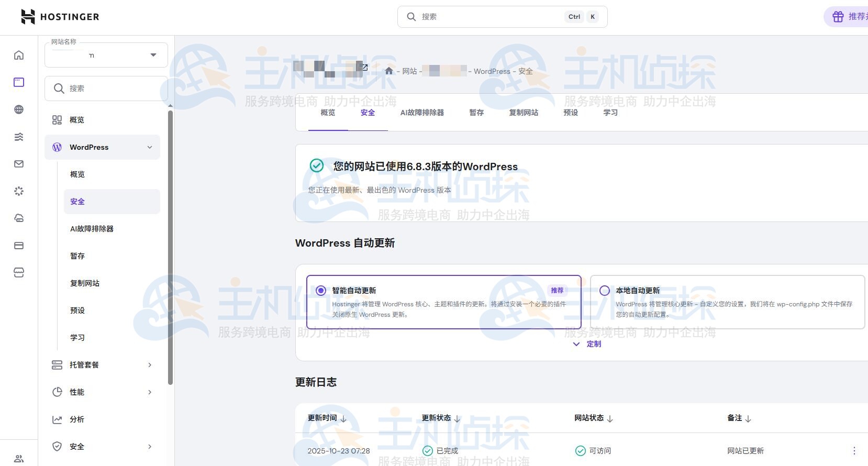Open external site link icon beside site name
The image size is (868, 466).
(365, 68)
